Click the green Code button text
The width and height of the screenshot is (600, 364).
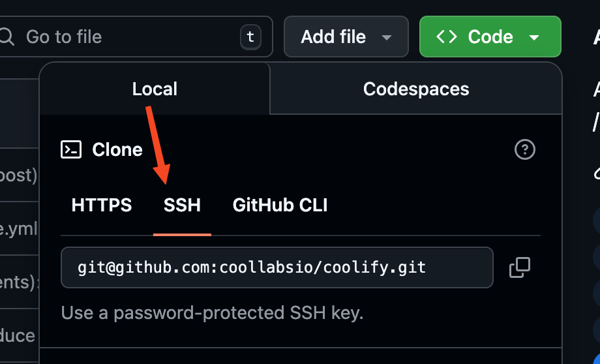490,37
